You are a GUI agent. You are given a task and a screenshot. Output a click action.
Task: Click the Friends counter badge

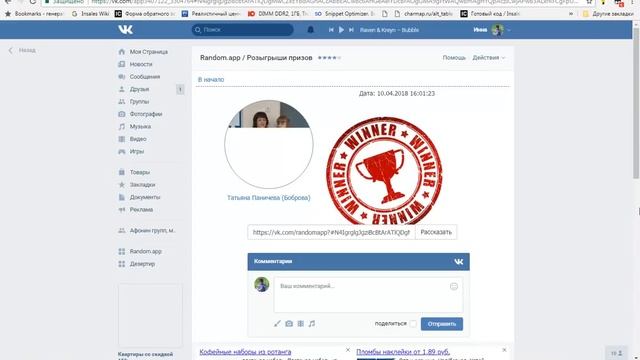[180, 89]
